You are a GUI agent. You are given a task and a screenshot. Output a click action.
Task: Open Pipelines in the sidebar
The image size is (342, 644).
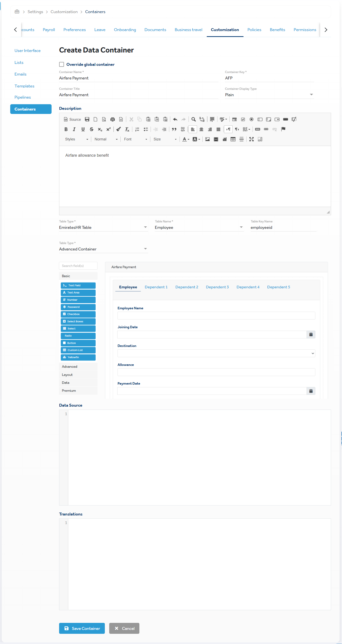click(x=23, y=97)
